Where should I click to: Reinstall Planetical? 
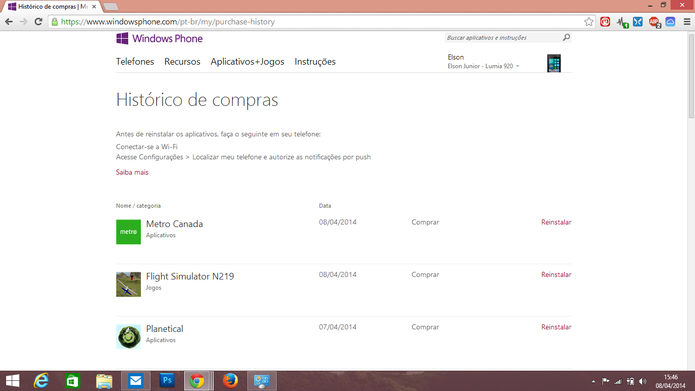coord(556,327)
